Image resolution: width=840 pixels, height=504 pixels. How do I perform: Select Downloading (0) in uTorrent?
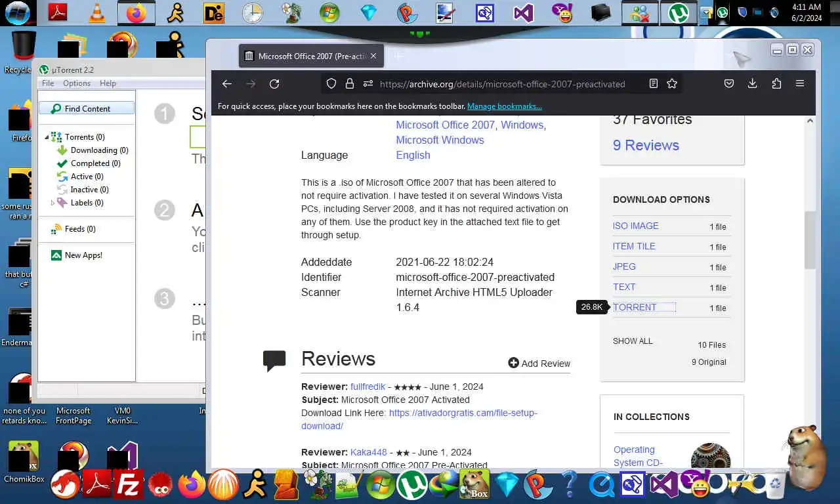pos(93,150)
